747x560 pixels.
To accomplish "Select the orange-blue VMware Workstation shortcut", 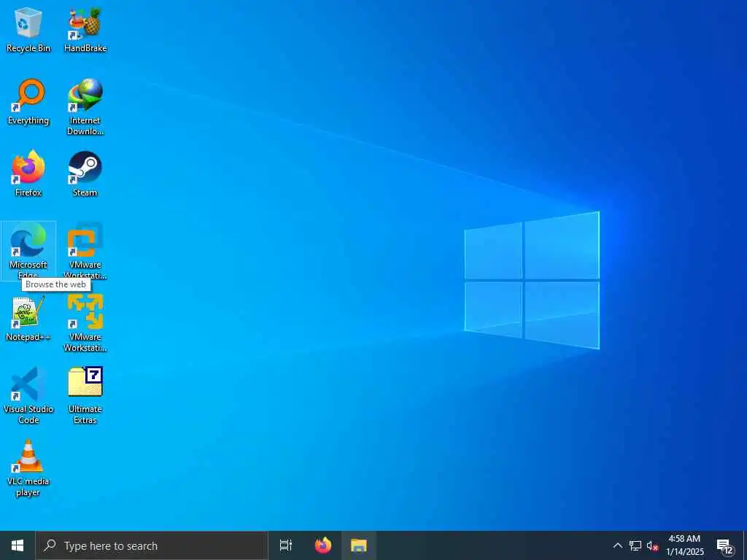I will coord(85,251).
